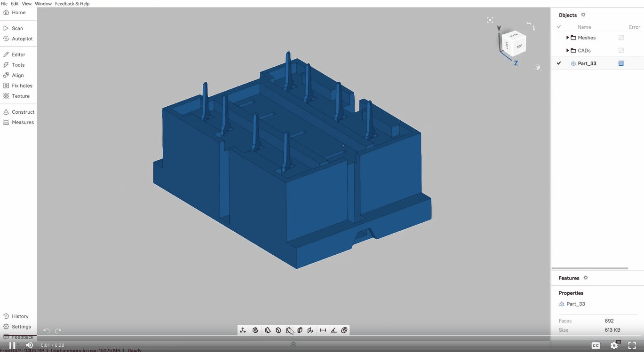Toggle visibility checkmark for Part_33

tap(559, 63)
